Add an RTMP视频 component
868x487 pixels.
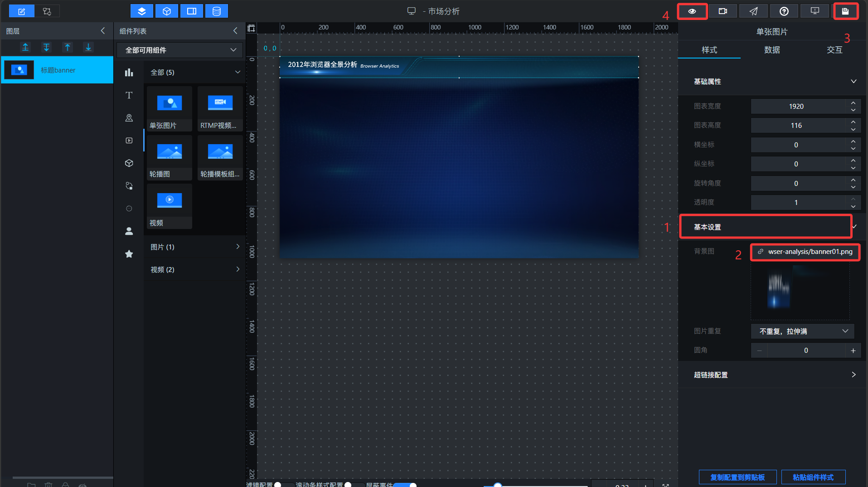pos(220,109)
